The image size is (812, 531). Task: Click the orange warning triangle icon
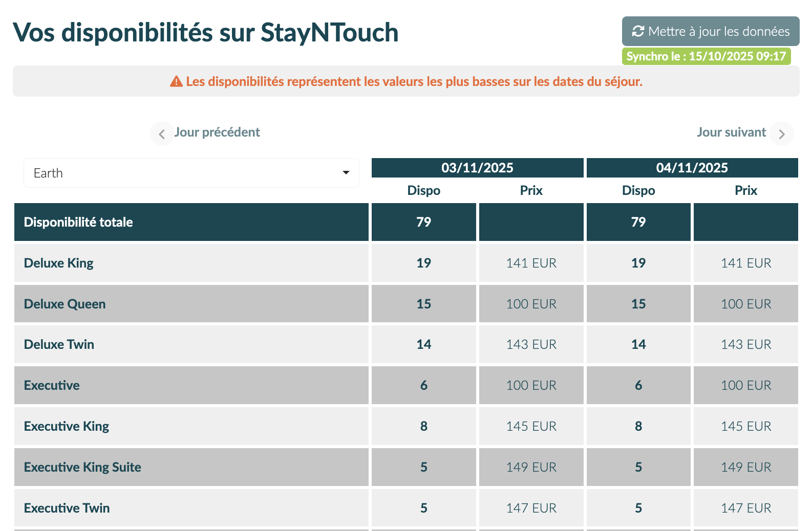pos(176,81)
